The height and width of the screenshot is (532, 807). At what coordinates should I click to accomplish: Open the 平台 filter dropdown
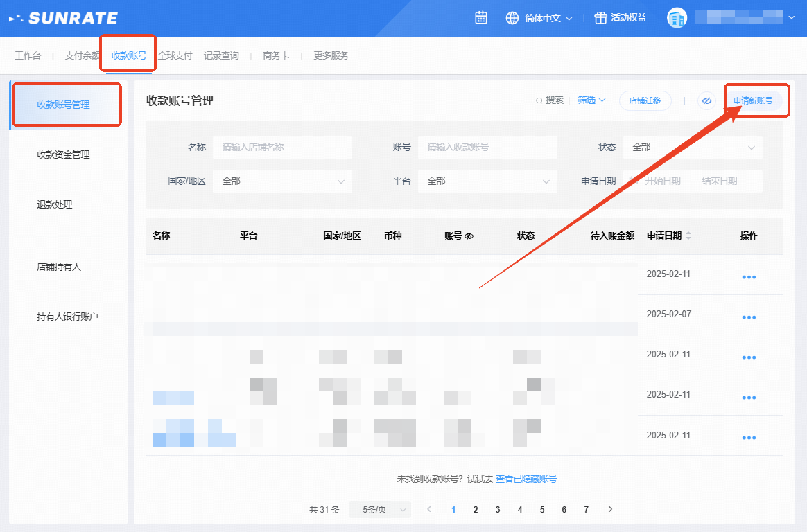pyautogui.click(x=487, y=181)
